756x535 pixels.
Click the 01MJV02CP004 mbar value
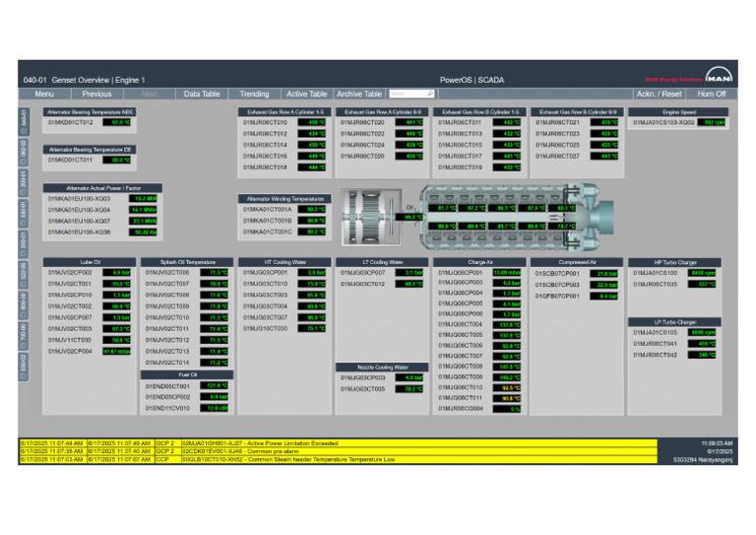pos(117,351)
